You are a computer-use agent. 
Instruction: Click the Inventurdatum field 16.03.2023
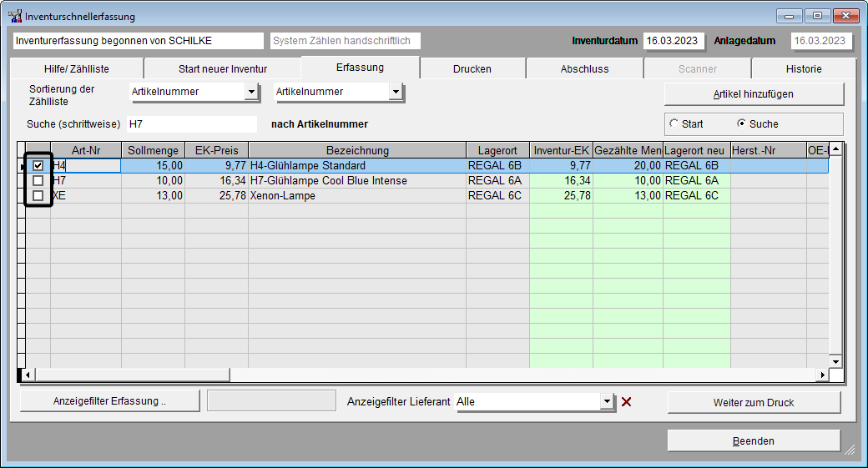pos(674,40)
